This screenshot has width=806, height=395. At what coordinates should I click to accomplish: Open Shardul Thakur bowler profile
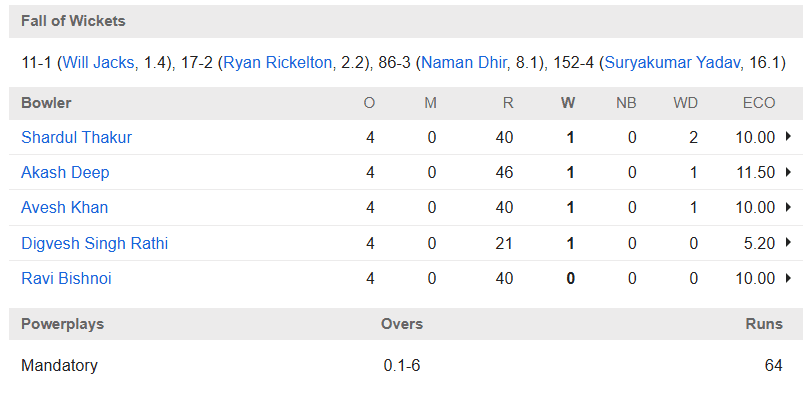tap(77, 137)
